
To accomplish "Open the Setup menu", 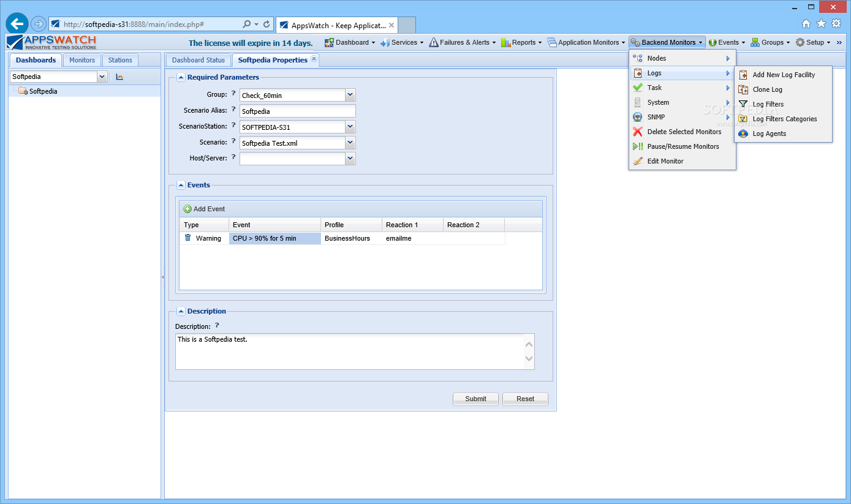I will coord(813,42).
